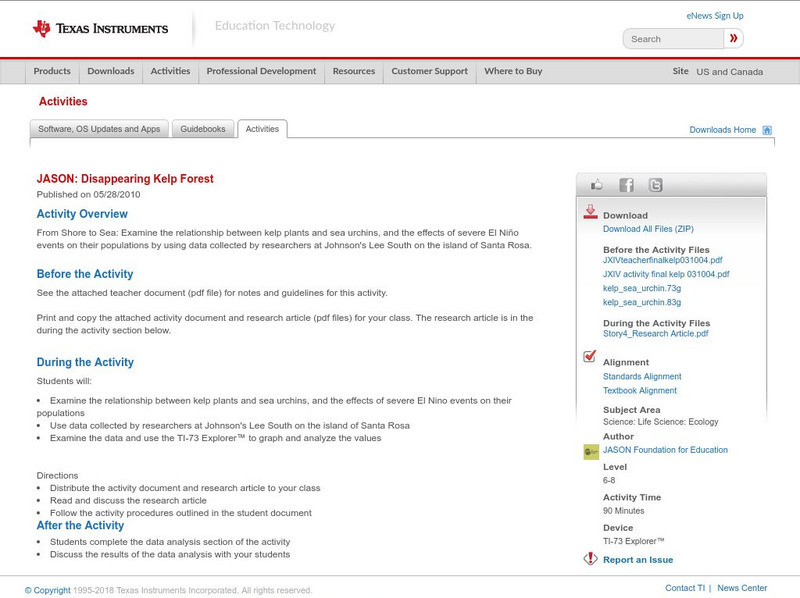
Task: Click the Before the Activity heading
Action: coord(85,274)
